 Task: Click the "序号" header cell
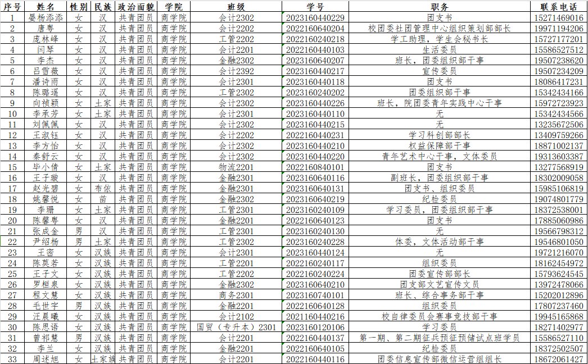tap(12, 7)
